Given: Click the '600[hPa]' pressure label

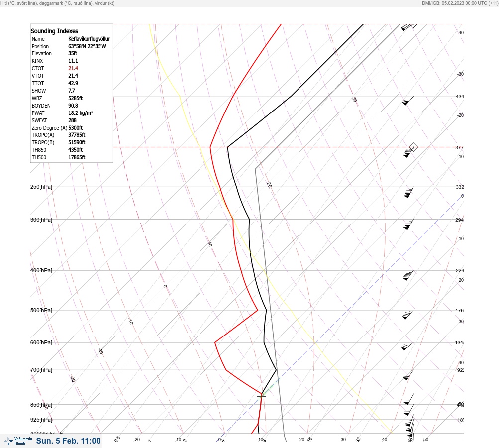Looking at the screenshot, I should click(x=41, y=342).
